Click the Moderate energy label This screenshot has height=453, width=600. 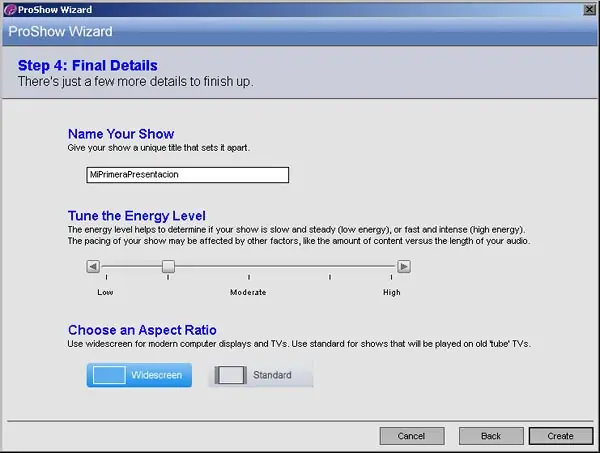(x=248, y=292)
